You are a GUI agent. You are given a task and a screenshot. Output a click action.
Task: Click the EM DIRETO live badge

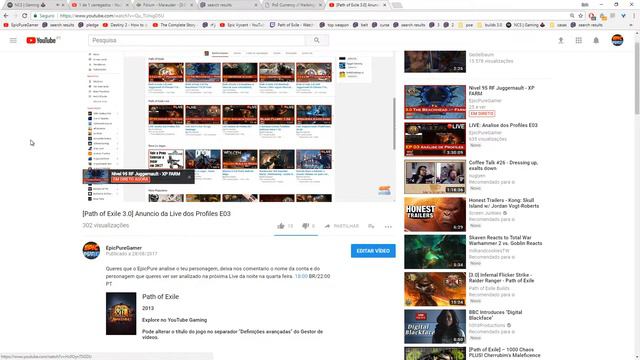pos(482,113)
